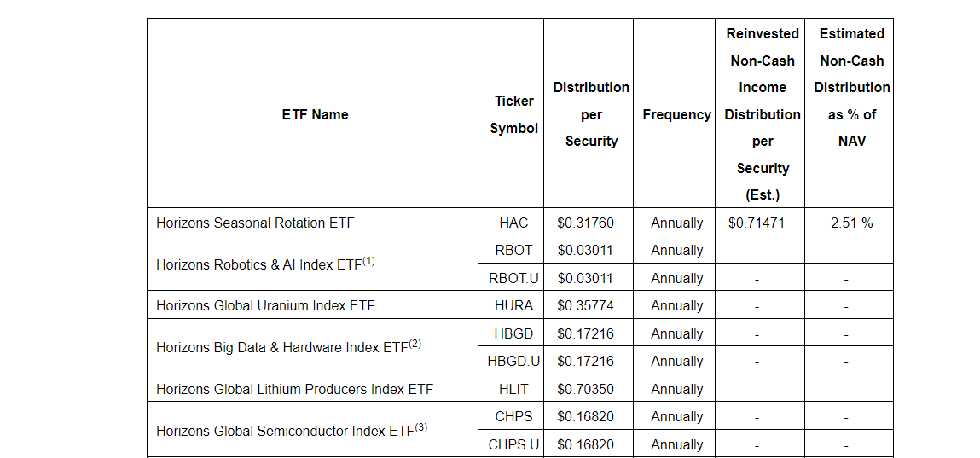The image size is (980, 458).
Task: Select the $0.71471 reinvested distribution value
Action: point(757,223)
